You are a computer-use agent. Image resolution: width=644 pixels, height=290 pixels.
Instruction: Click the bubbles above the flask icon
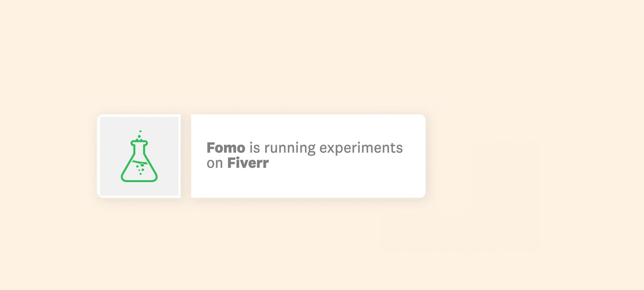point(140,135)
